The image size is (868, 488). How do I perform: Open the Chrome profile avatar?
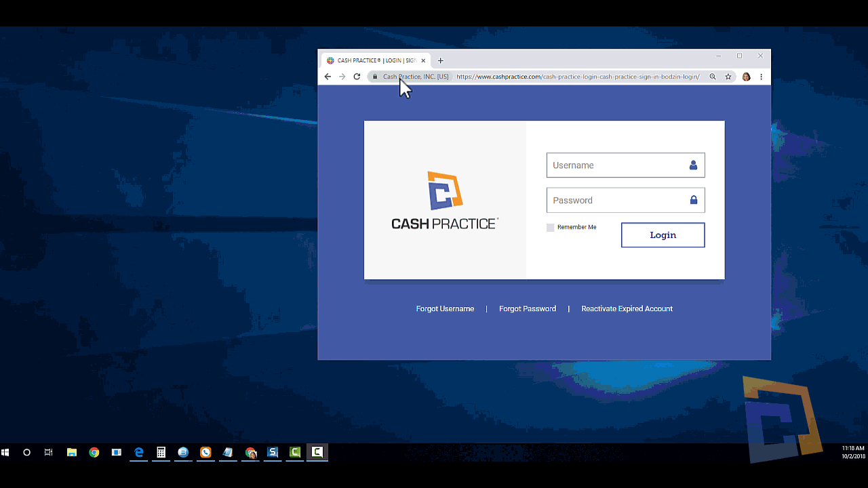(x=746, y=77)
